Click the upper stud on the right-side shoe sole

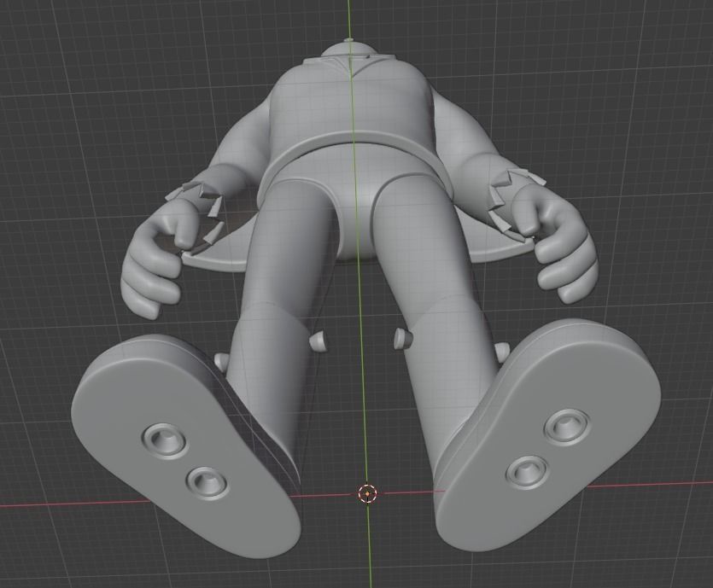point(566,427)
